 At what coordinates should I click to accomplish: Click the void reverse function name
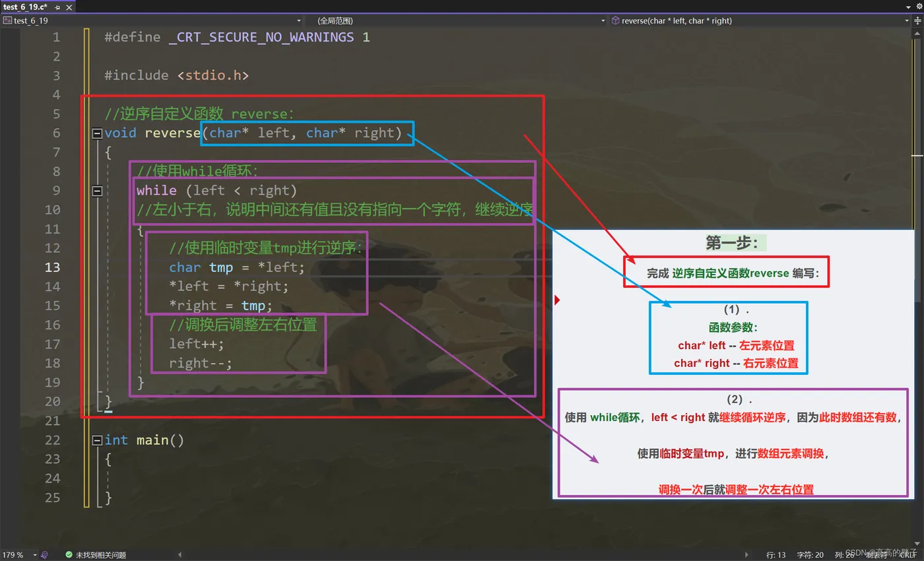[x=173, y=133]
